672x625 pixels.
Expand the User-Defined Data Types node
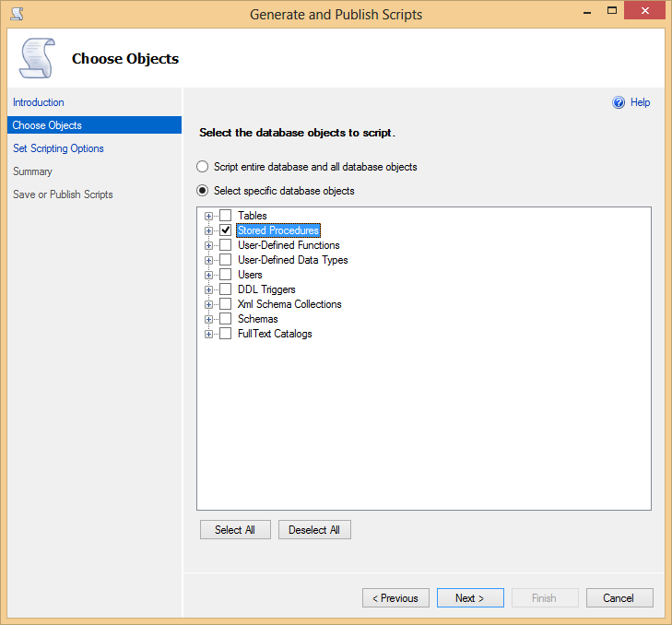[208, 260]
